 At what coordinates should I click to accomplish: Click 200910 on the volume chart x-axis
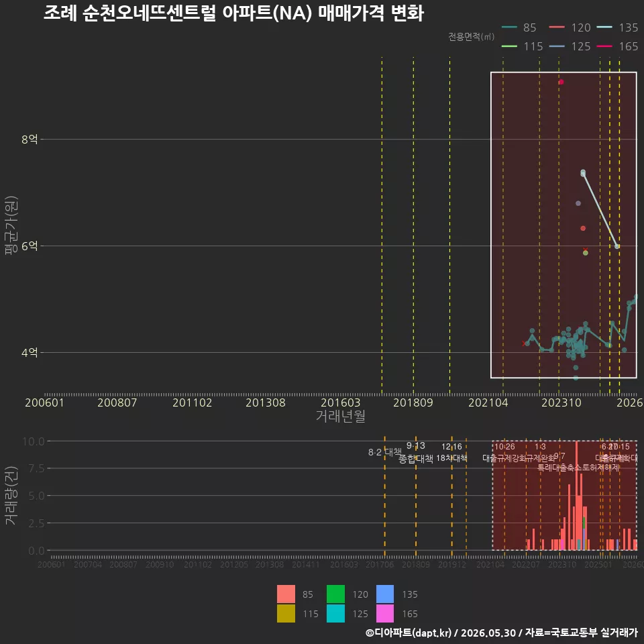pyautogui.click(x=160, y=565)
